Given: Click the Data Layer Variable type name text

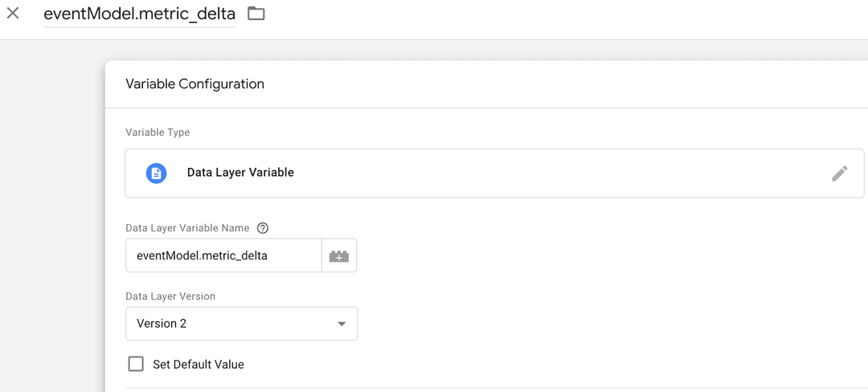Looking at the screenshot, I should pyautogui.click(x=240, y=173).
